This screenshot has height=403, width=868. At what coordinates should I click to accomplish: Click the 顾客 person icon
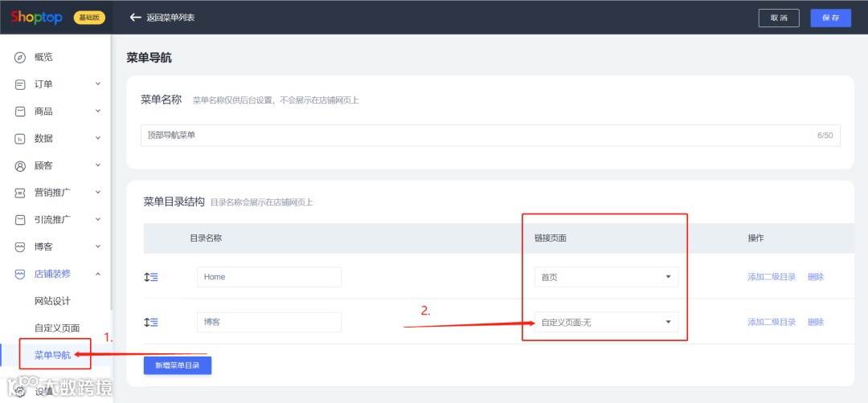(20, 166)
